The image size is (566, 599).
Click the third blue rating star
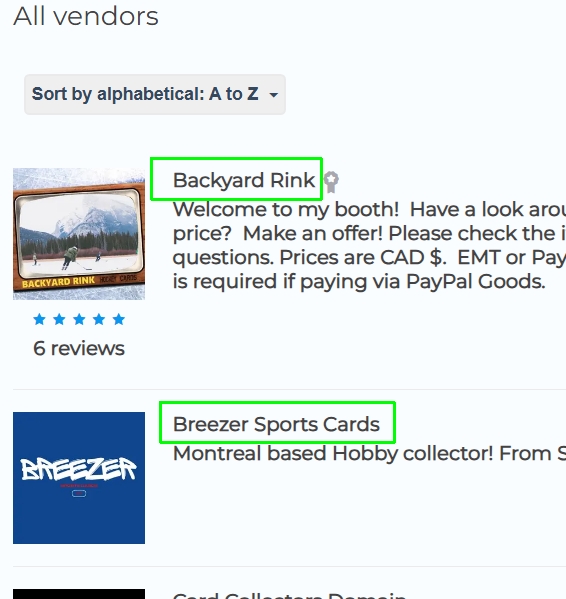point(79,319)
